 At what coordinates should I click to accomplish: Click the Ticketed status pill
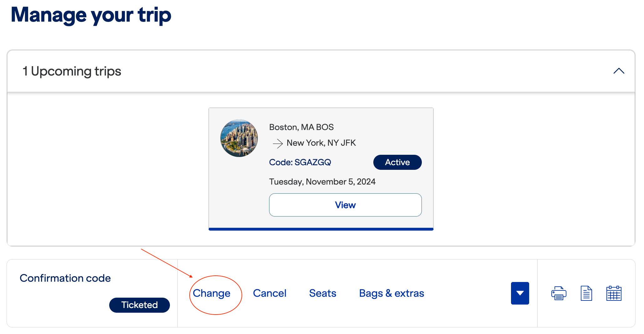(139, 305)
